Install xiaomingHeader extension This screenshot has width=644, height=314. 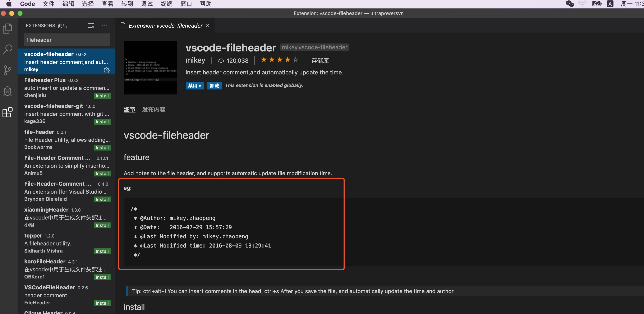pyautogui.click(x=102, y=226)
